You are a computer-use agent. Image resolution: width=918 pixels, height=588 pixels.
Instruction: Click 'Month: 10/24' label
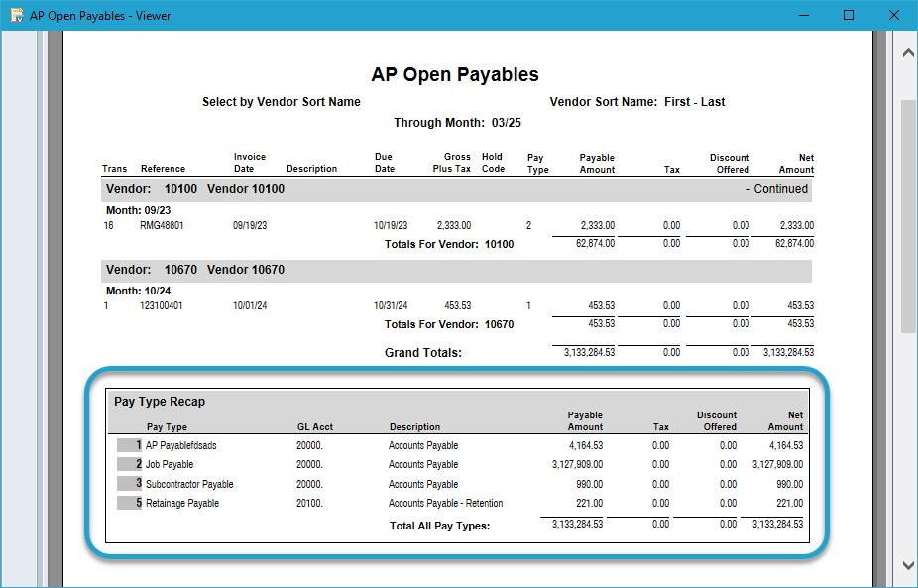coord(138,291)
